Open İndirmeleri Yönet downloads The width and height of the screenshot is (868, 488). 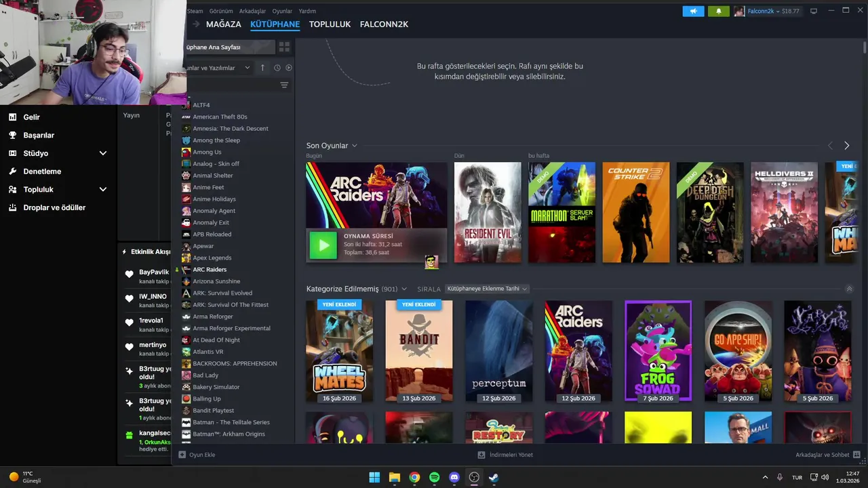(x=505, y=455)
